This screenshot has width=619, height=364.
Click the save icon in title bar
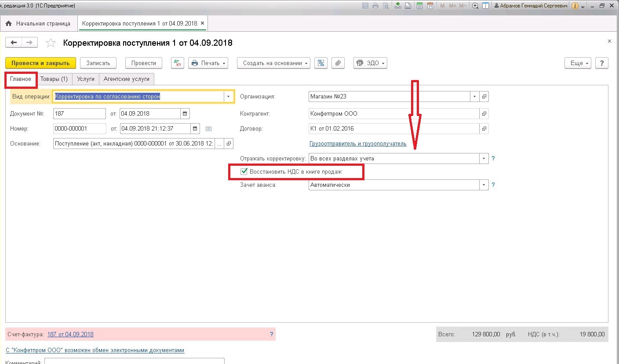(365, 6)
